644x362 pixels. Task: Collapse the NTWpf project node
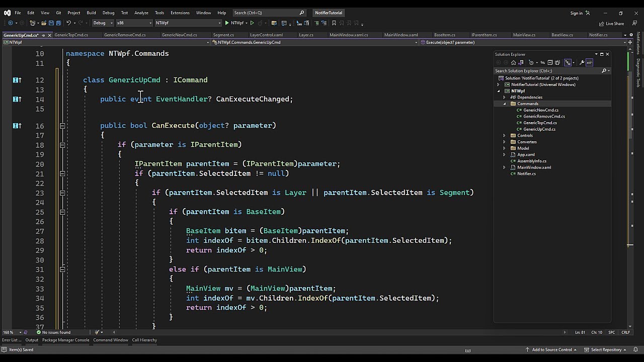click(499, 91)
